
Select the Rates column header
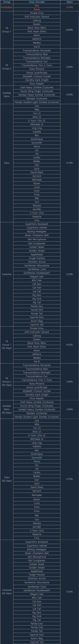click(69, 2)
